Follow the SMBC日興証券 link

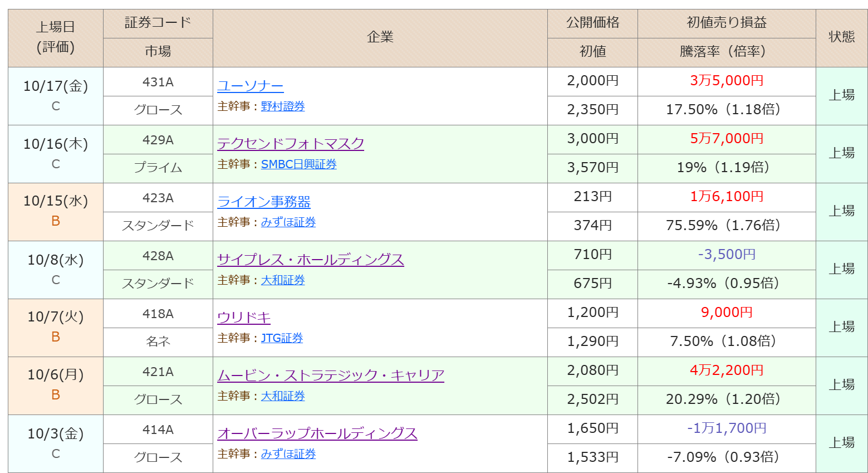298,164
